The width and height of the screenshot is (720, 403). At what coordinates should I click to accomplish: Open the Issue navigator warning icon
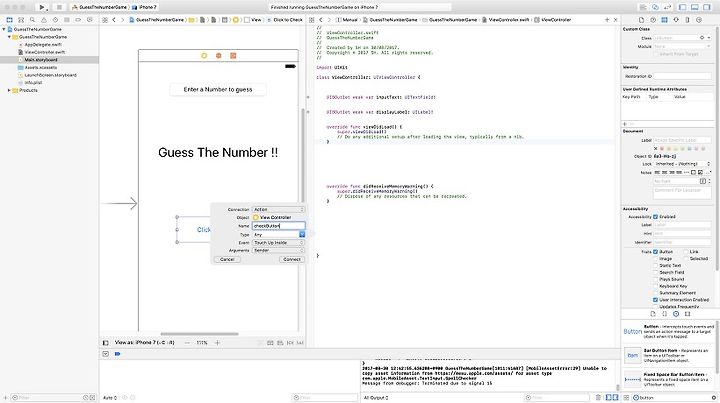pos(44,20)
